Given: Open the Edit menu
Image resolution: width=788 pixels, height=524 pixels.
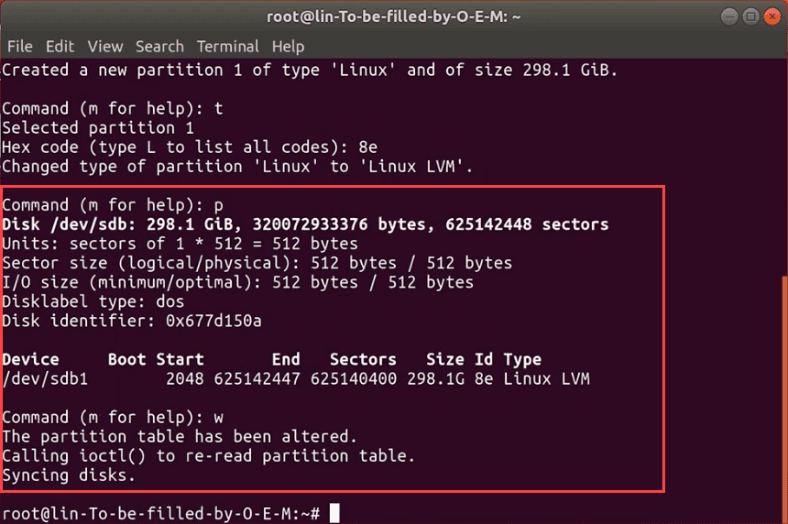Looking at the screenshot, I should click(x=60, y=46).
